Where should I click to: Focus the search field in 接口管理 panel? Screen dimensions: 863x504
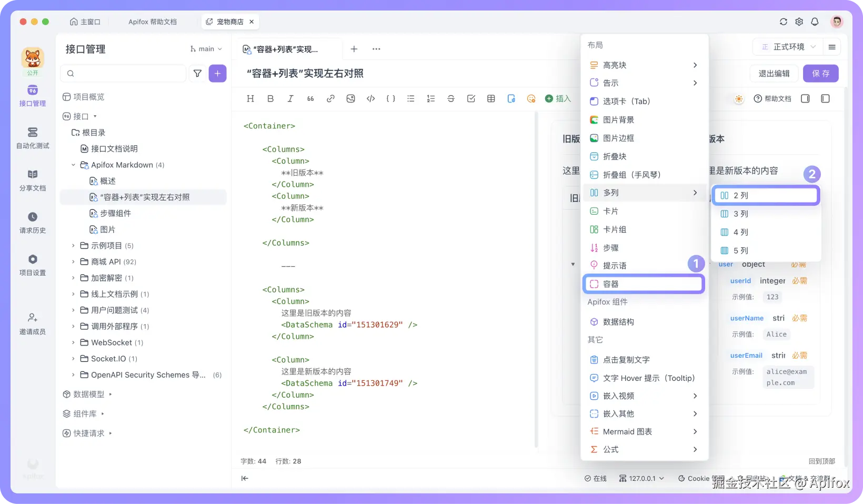[x=123, y=74]
